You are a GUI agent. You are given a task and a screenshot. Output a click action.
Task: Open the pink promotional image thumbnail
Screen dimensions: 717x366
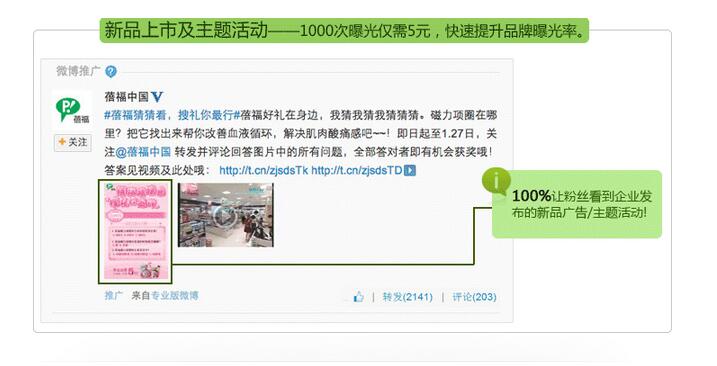(x=135, y=231)
